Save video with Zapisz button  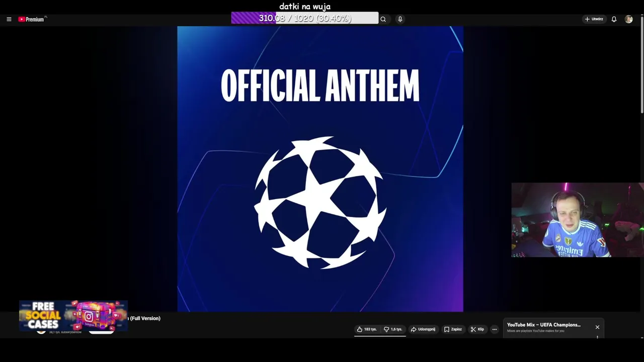pyautogui.click(x=453, y=329)
